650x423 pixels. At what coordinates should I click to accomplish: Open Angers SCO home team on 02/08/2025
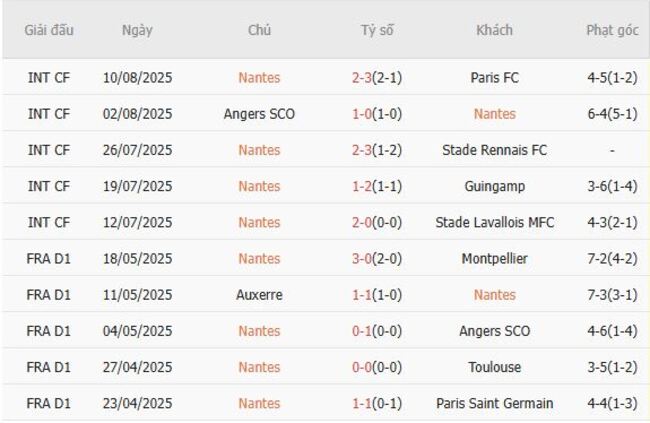tap(259, 114)
